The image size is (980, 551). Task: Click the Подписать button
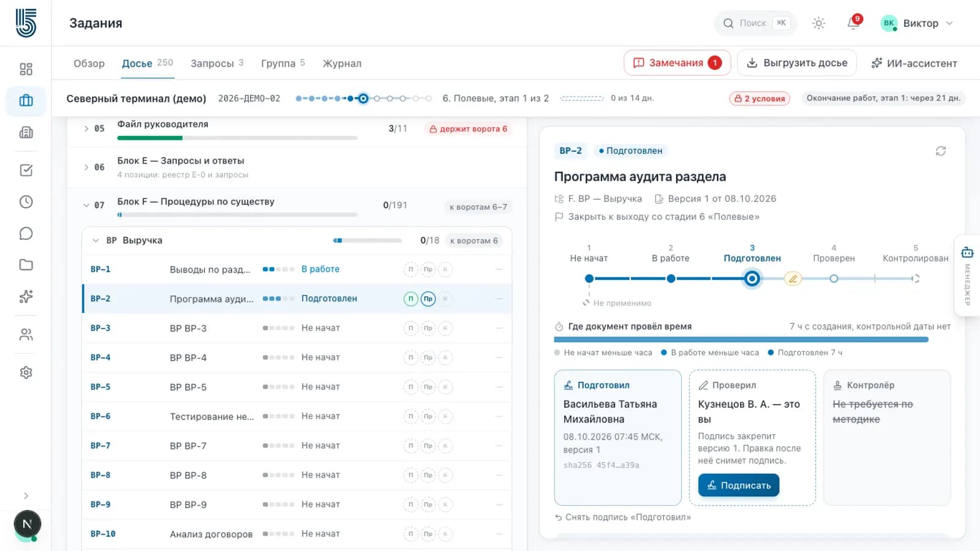(739, 485)
